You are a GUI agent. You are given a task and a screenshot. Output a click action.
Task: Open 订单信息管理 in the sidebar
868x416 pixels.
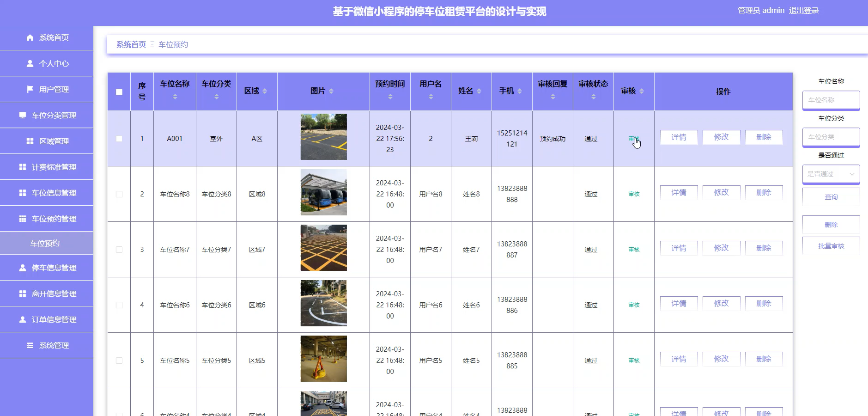coord(47,319)
